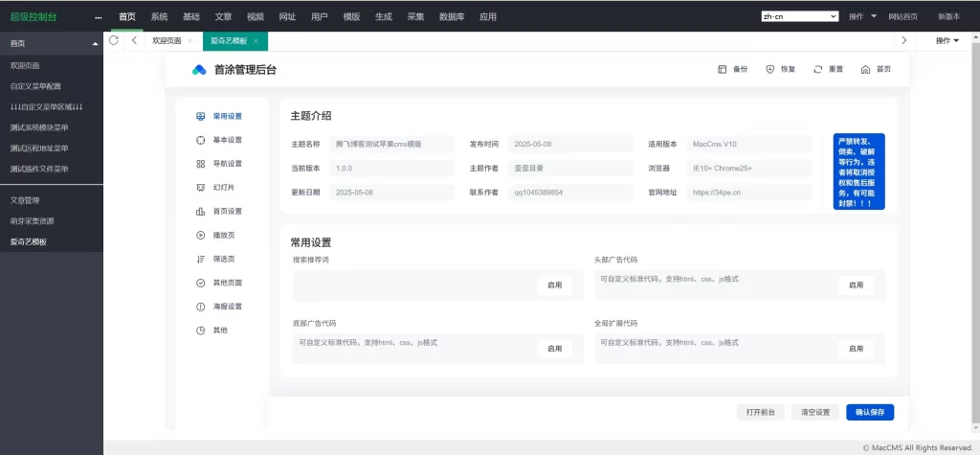Open the 数据库 top menu

pos(452,17)
